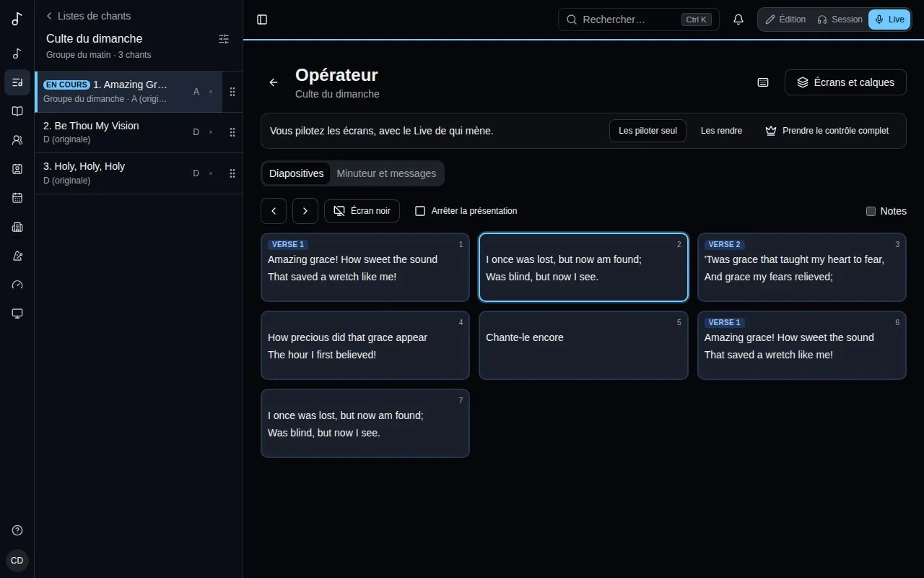Open setlist settings sliders icon
This screenshot has width=924, height=578.
click(x=224, y=39)
